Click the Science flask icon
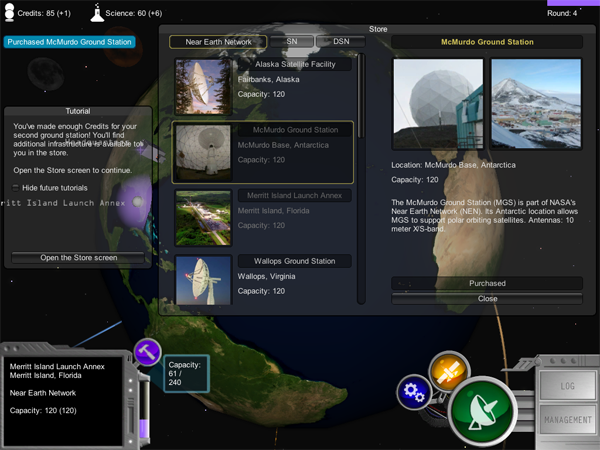This screenshot has width=600, height=450. pos(97,13)
